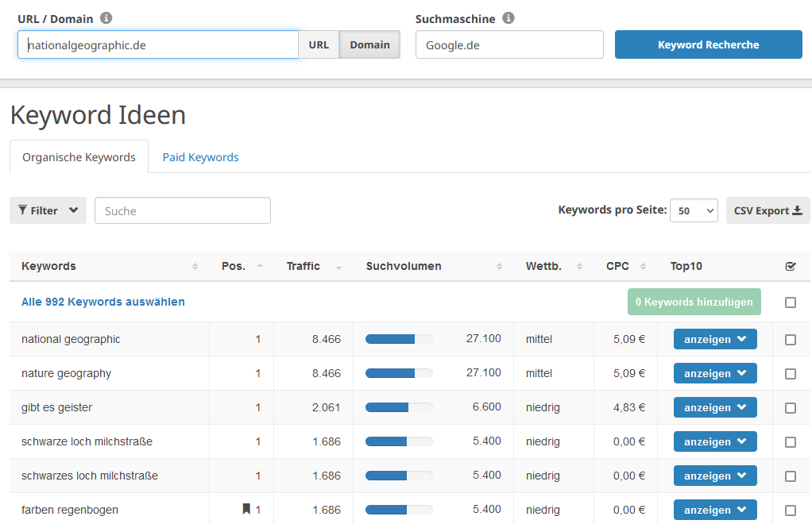This screenshot has width=812, height=524.
Task: Focus the URL / Domain input field
Action: click(158, 44)
